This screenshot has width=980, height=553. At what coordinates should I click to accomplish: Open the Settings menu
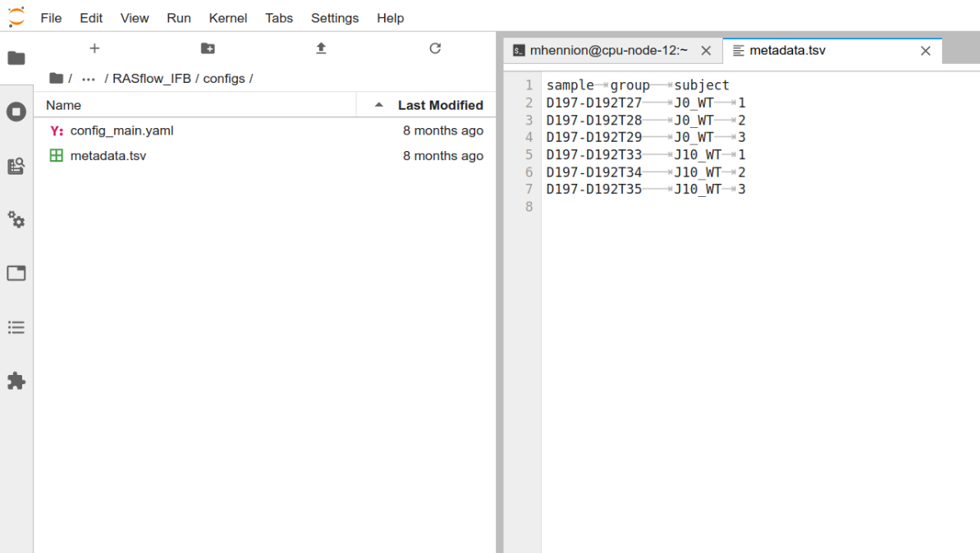(x=335, y=18)
